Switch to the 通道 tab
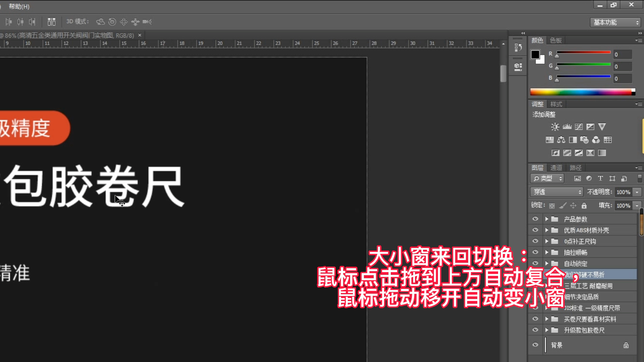The image size is (644, 362). [x=556, y=168]
